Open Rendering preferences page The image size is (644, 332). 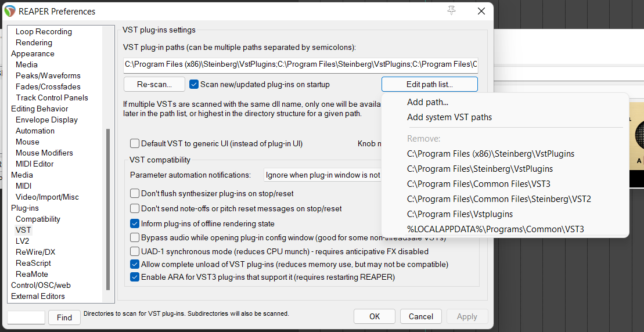[34, 43]
